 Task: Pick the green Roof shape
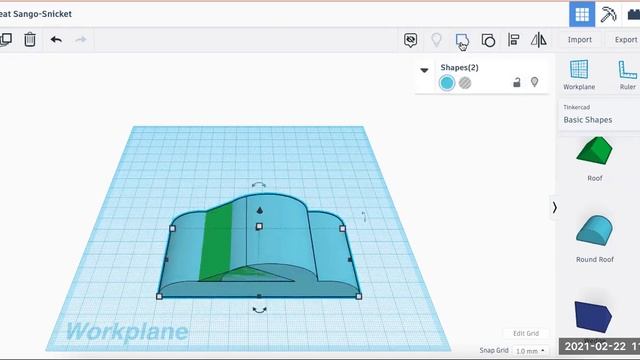[x=595, y=151]
